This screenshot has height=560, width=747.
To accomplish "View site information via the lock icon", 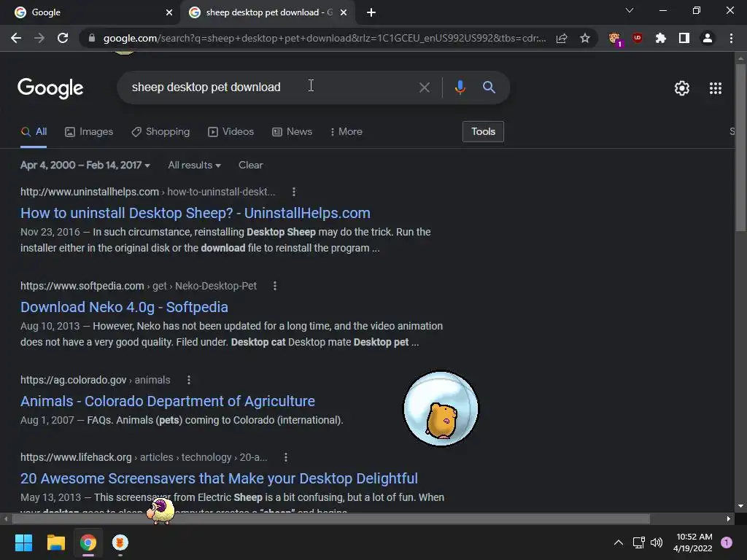I will point(92,38).
